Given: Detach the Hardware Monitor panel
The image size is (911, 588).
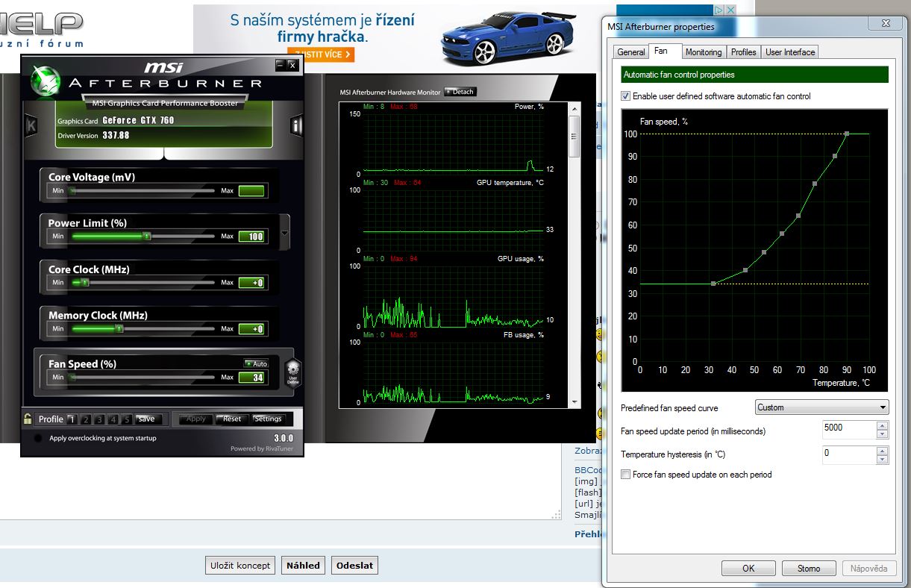Looking at the screenshot, I should tap(460, 92).
